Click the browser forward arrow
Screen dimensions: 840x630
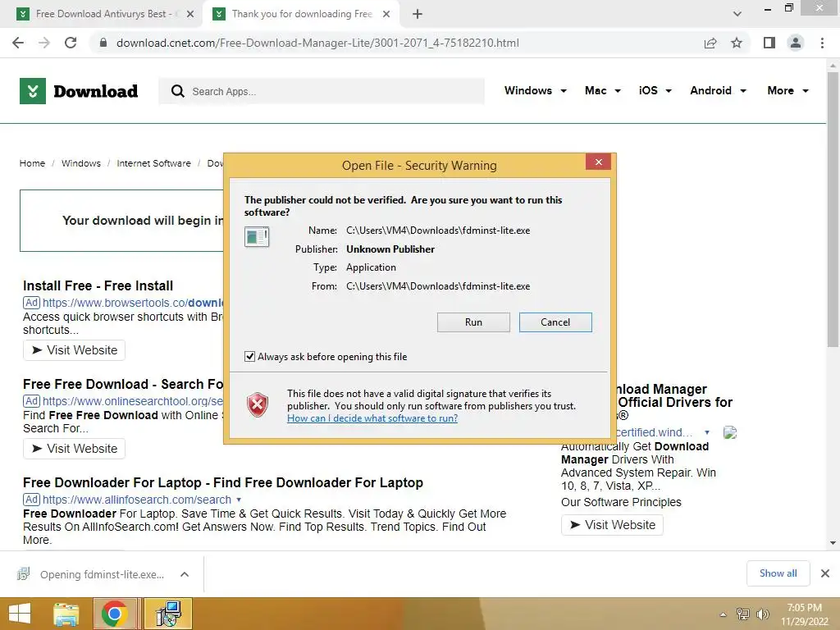point(44,43)
